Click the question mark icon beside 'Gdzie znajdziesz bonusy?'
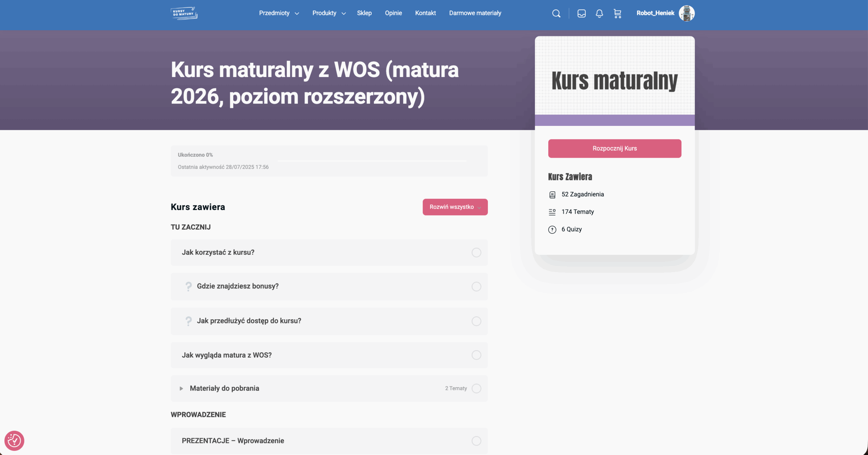 [189, 286]
